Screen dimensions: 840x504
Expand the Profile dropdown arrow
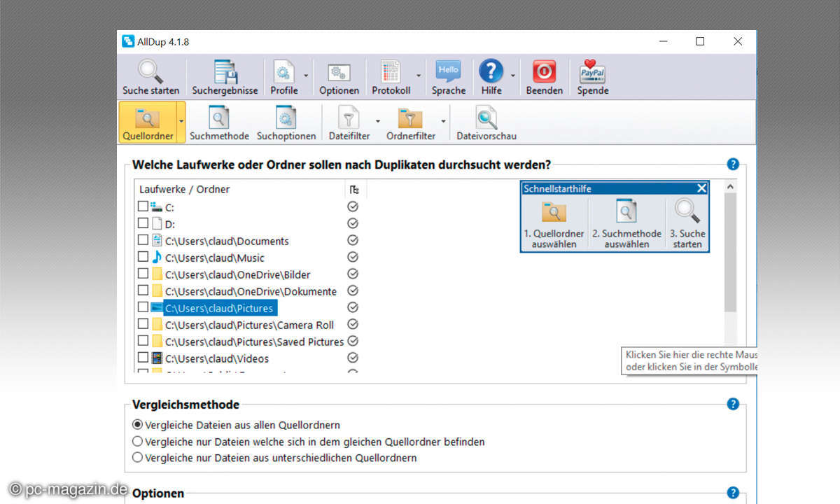click(x=306, y=76)
